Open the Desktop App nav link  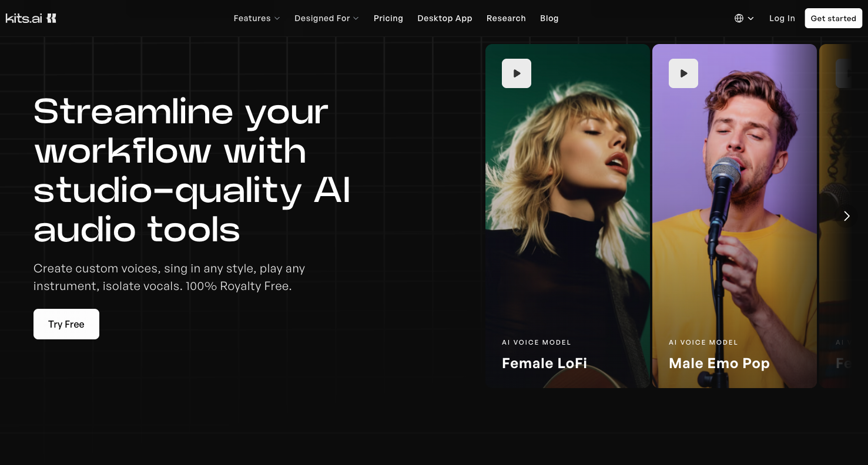click(444, 18)
